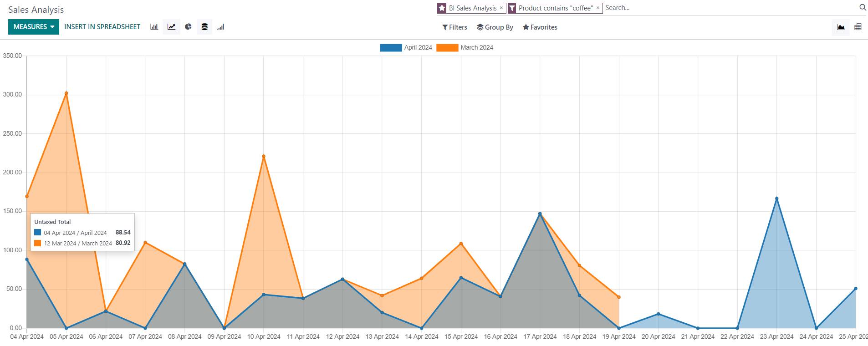Click the 24 Apr 2024 axis label
The image size is (868, 346).
point(816,336)
